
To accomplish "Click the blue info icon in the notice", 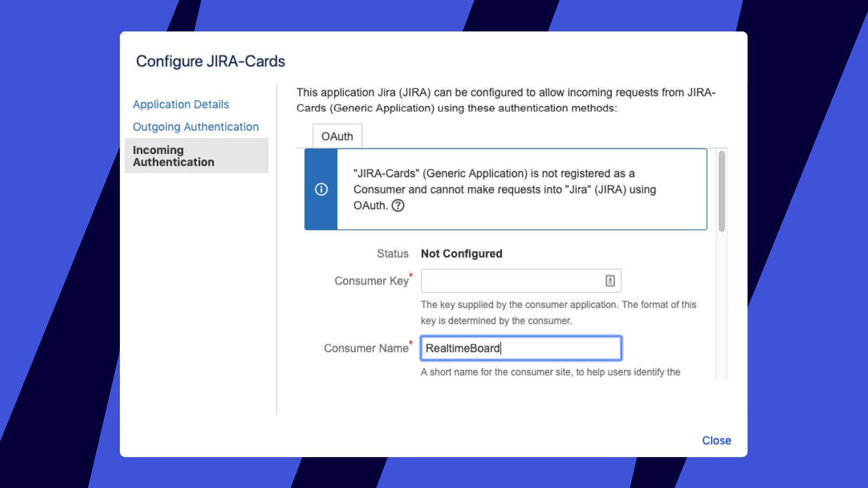I will tap(321, 189).
